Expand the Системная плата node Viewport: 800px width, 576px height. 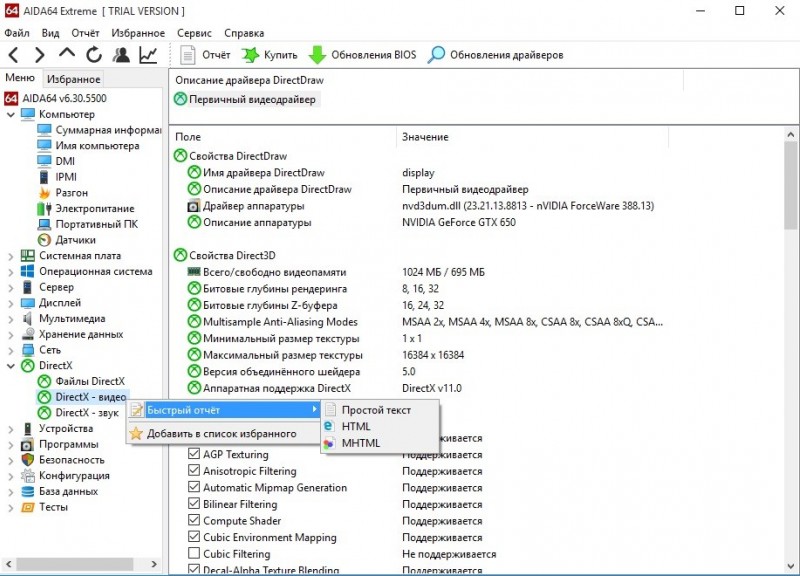tap(11, 256)
